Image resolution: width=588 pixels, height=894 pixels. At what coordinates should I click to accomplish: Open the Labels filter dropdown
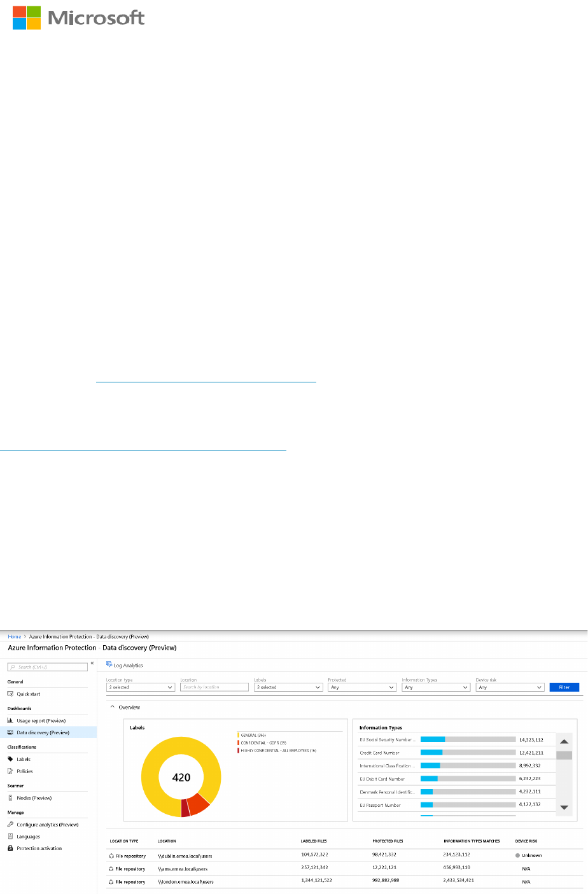pos(288,687)
